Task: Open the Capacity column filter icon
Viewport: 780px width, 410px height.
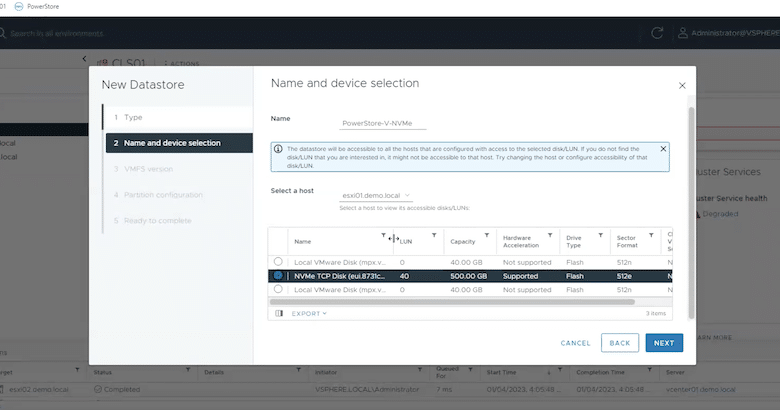Action: click(487, 235)
